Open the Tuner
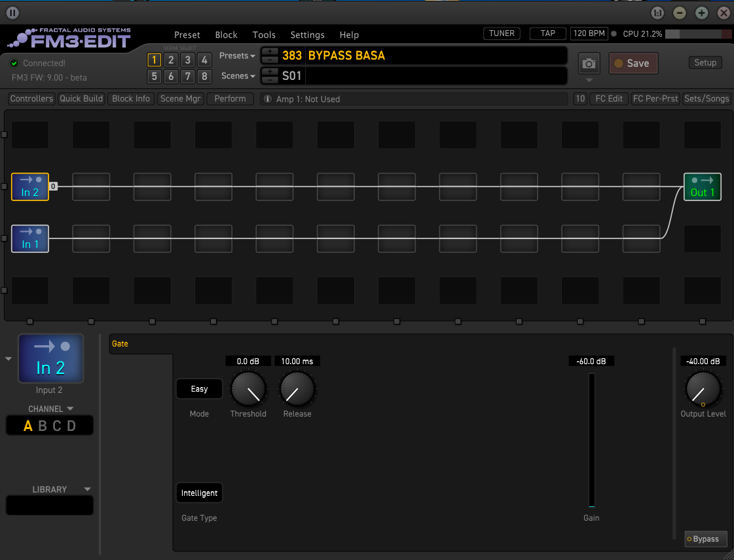Viewport: 734px width, 560px height. click(502, 33)
